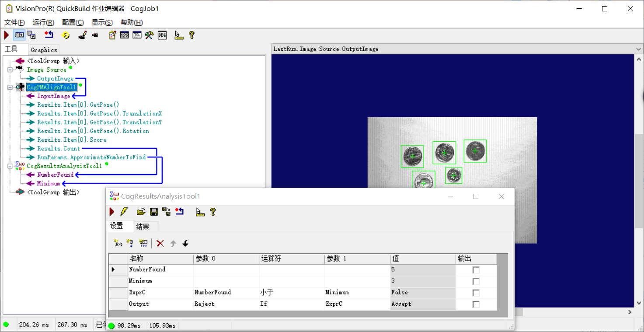Run CogResultsAnalysisTool1 with its red play arrow
This screenshot has width=644, height=332.
pyautogui.click(x=112, y=212)
